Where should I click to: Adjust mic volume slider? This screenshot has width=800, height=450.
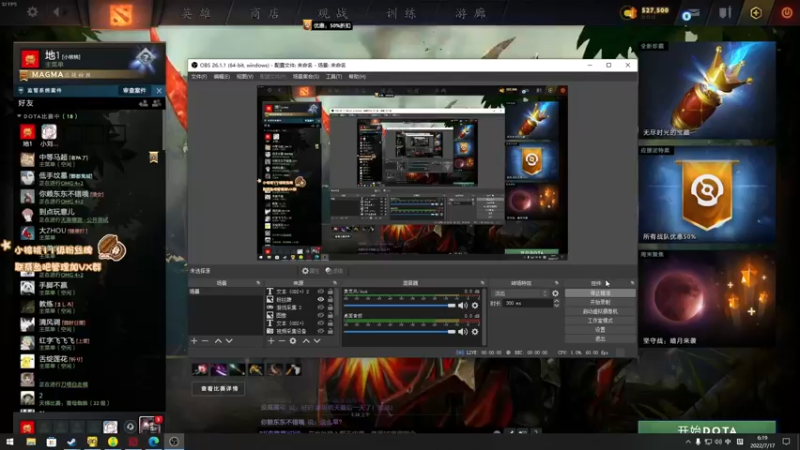click(399, 306)
